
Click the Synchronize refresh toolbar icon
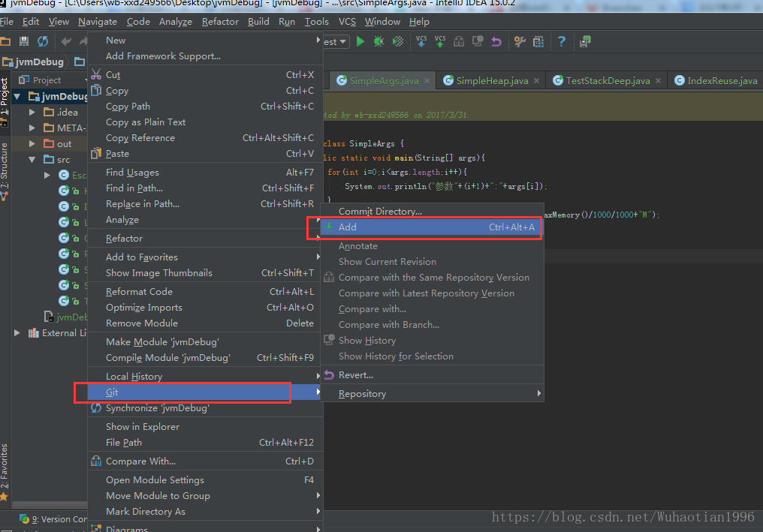click(43, 42)
